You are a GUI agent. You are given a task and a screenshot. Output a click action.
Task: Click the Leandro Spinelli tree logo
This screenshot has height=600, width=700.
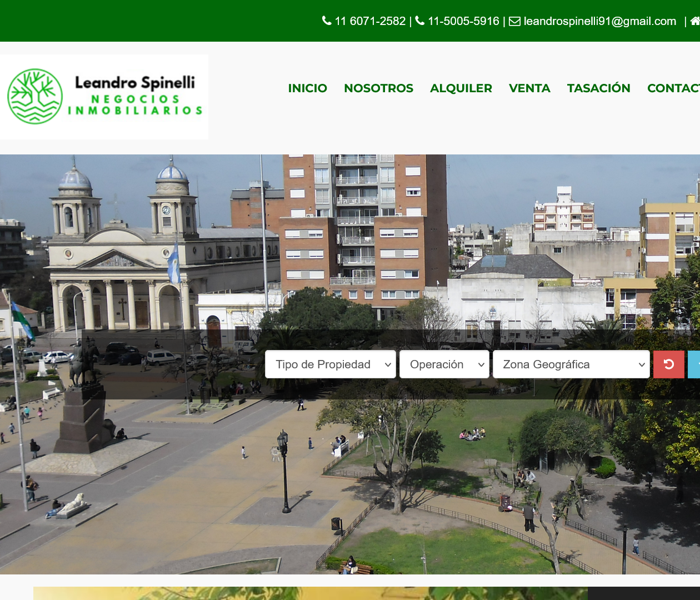104,97
